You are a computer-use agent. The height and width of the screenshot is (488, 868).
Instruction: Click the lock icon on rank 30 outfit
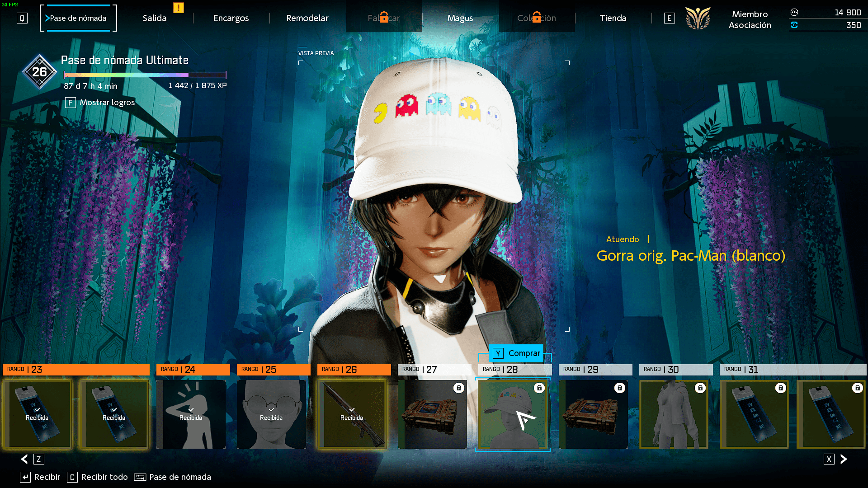(x=700, y=388)
